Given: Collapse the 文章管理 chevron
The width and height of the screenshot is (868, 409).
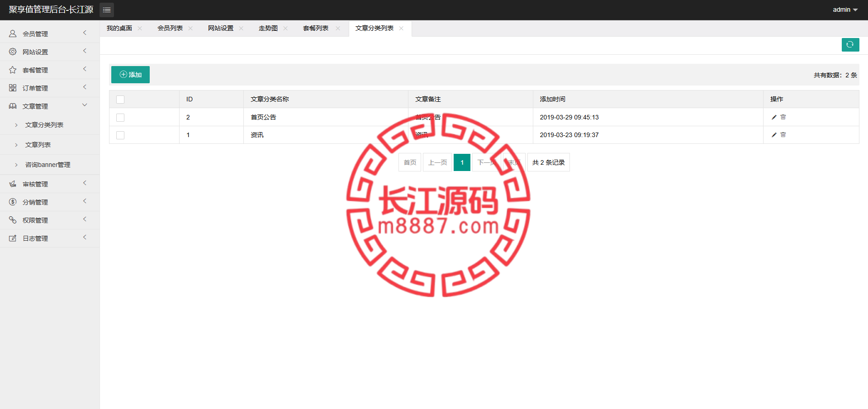Looking at the screenshot, I should (x=85, y=105).
